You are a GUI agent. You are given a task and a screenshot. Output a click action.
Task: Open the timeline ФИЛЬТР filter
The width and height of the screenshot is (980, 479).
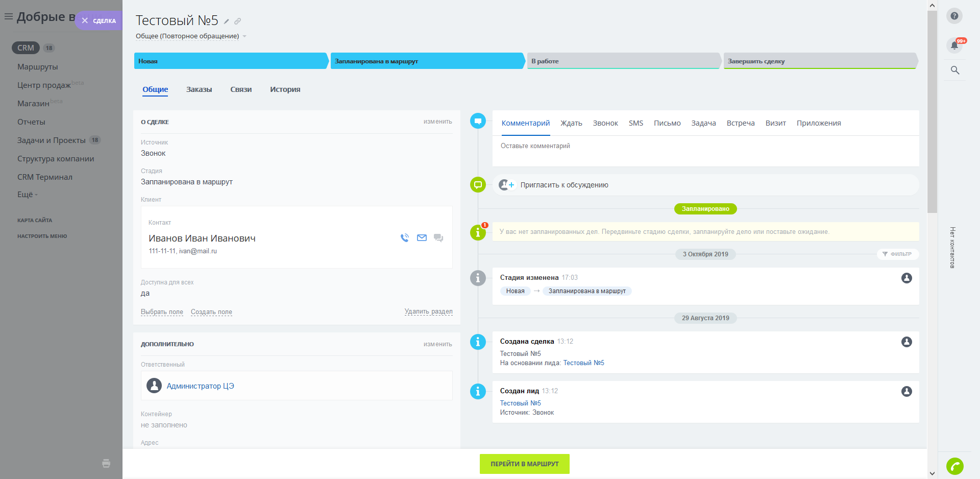[x=897, y=254]
